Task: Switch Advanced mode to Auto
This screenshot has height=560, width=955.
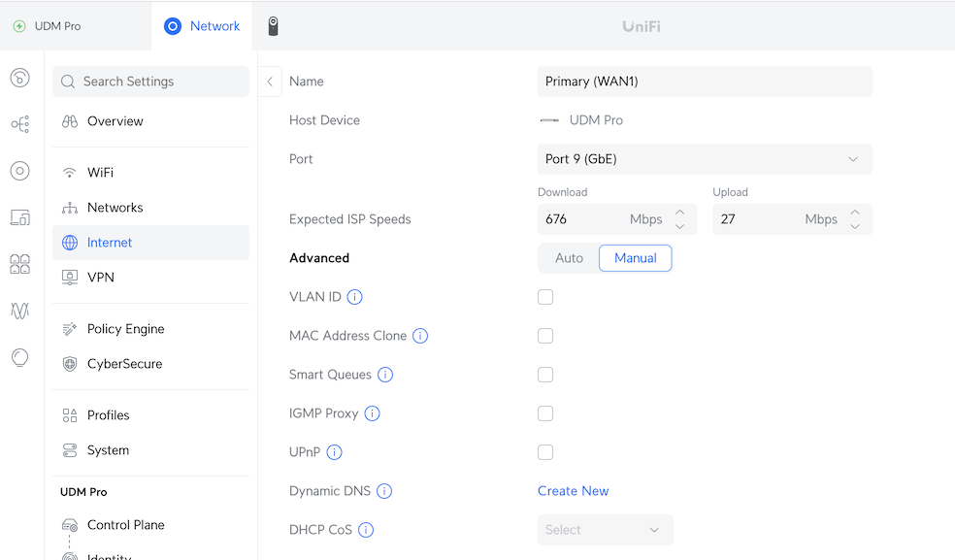Action: [x=569, y=258]
